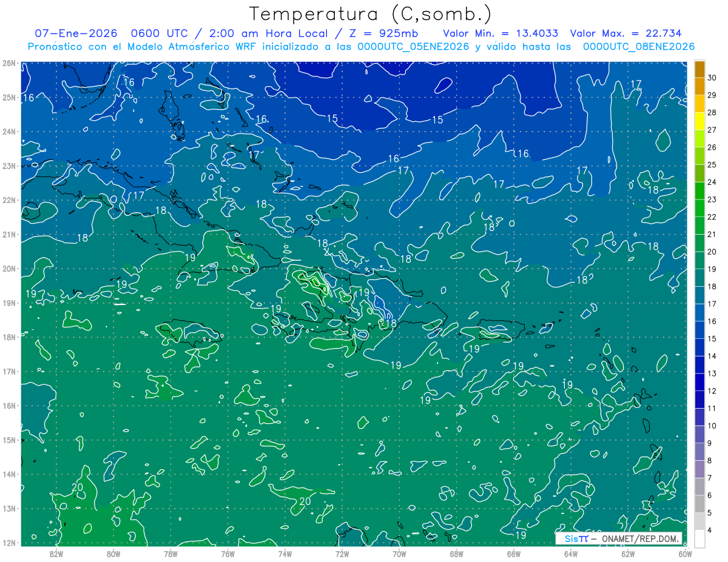Click longitude axis label "78W"
This screenshot has height=562, width=728.
pyautogui.click(x=170, y=554)
